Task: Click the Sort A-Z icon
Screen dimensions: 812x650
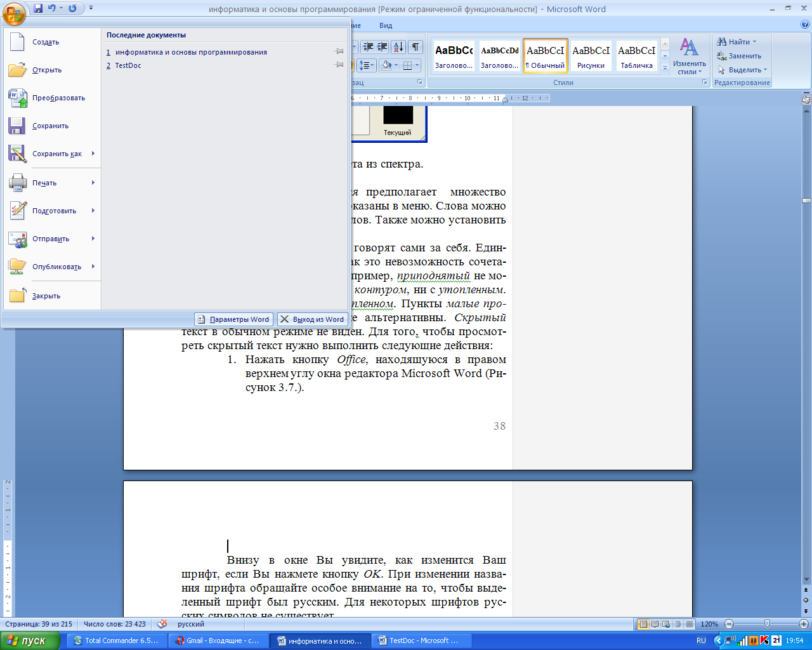Action: (x=398, y=47)
